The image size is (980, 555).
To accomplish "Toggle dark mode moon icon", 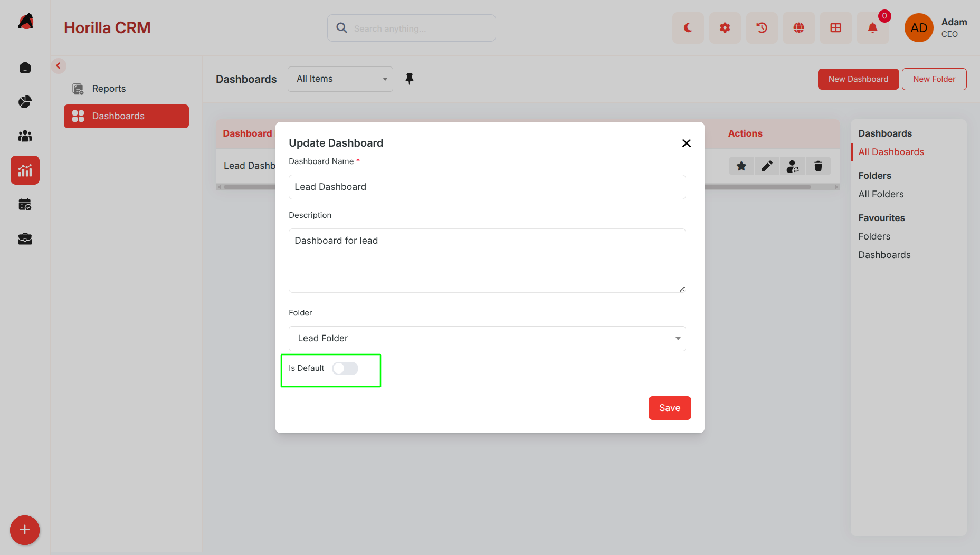I will pyautogui.click(x=688, y=28).
